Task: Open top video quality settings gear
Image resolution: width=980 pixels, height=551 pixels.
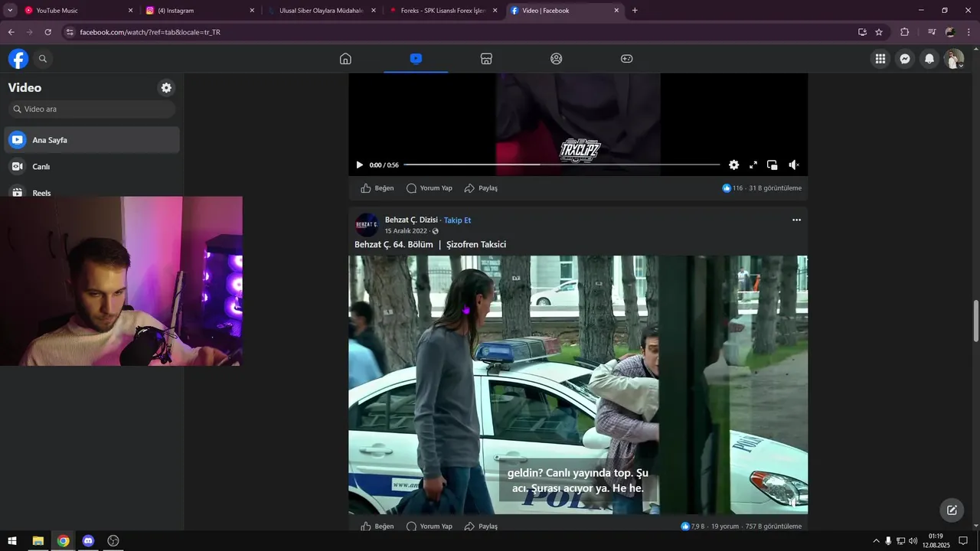Action: click(x=733, y=165)
